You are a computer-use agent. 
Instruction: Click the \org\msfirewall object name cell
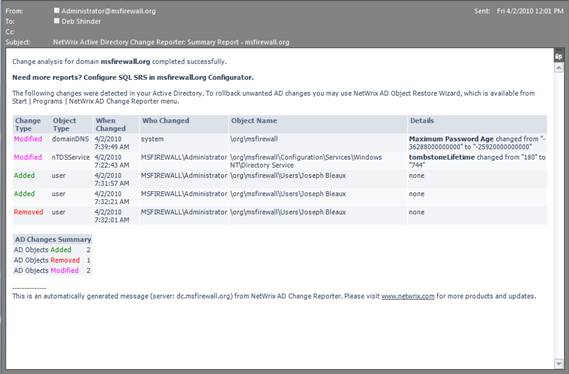pos(254,139)
